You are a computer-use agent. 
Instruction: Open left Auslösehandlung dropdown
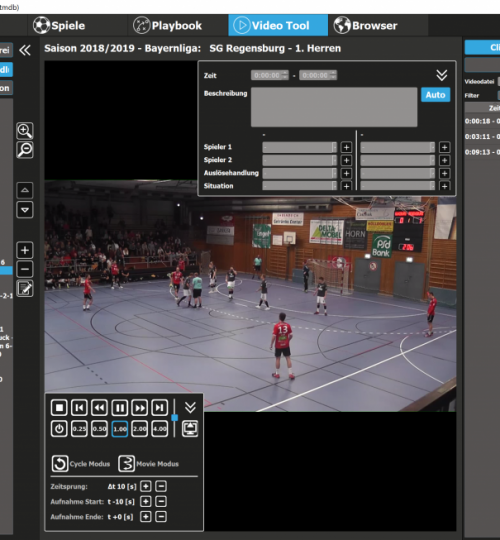300,174
